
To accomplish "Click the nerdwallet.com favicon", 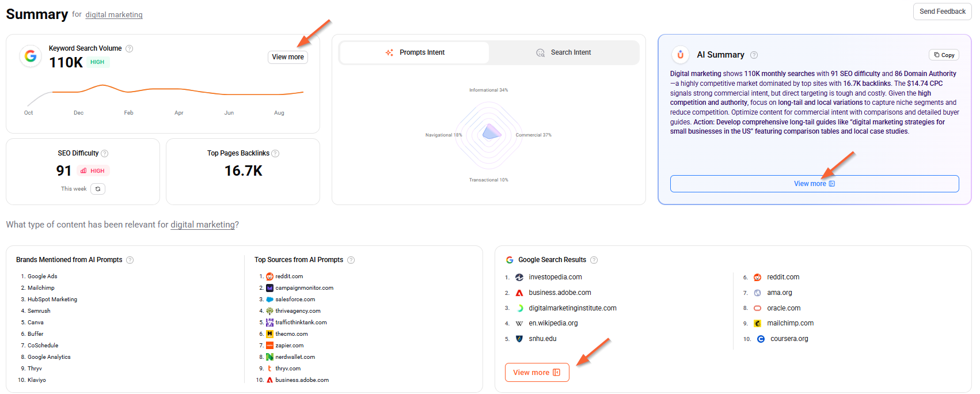I will (x=269, y=357).
